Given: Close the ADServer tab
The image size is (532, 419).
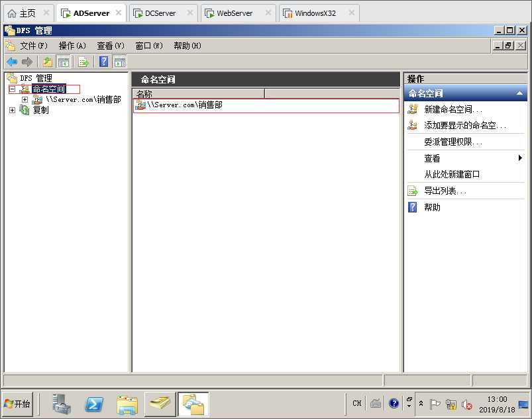Looking at the screenshot, I should tap(119, 13).
